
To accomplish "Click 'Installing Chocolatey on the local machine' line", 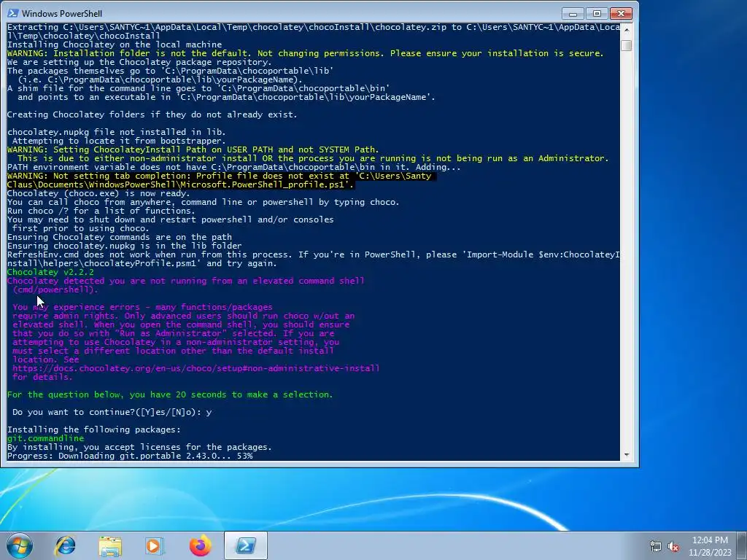I will click(x=115, y=44).
